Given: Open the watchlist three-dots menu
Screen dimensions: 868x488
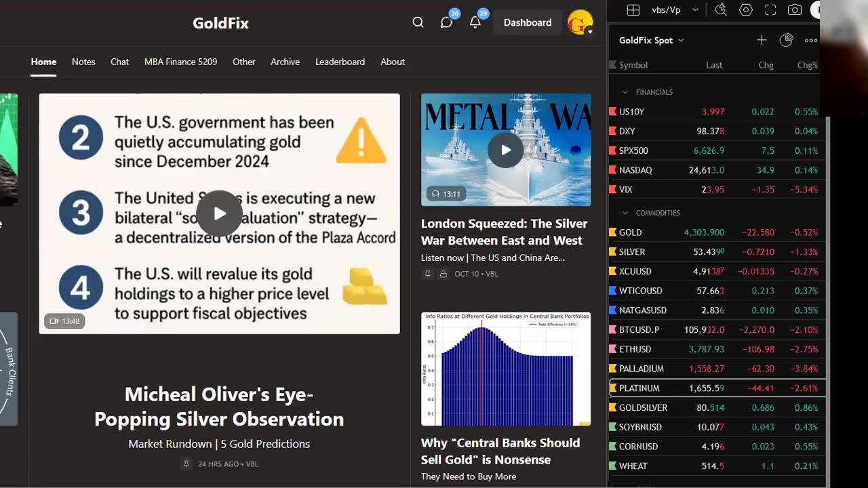Looking at the screenshot, I should tap(811, 40).
